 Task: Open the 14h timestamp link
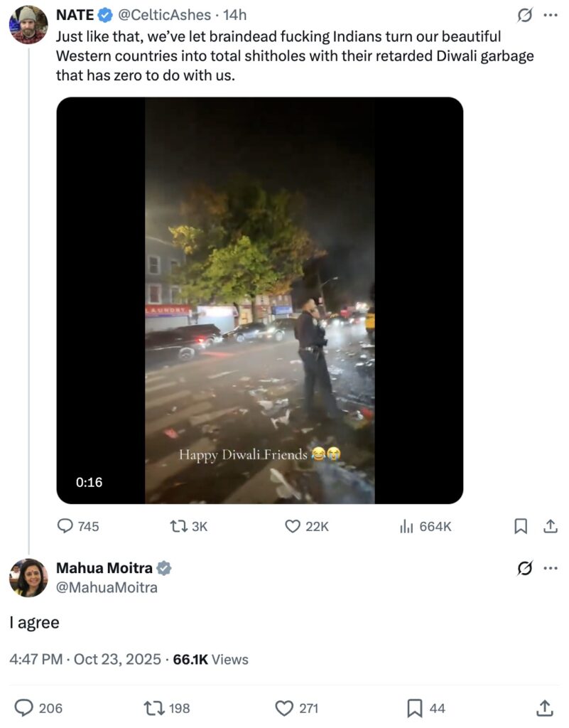point(235,15)
